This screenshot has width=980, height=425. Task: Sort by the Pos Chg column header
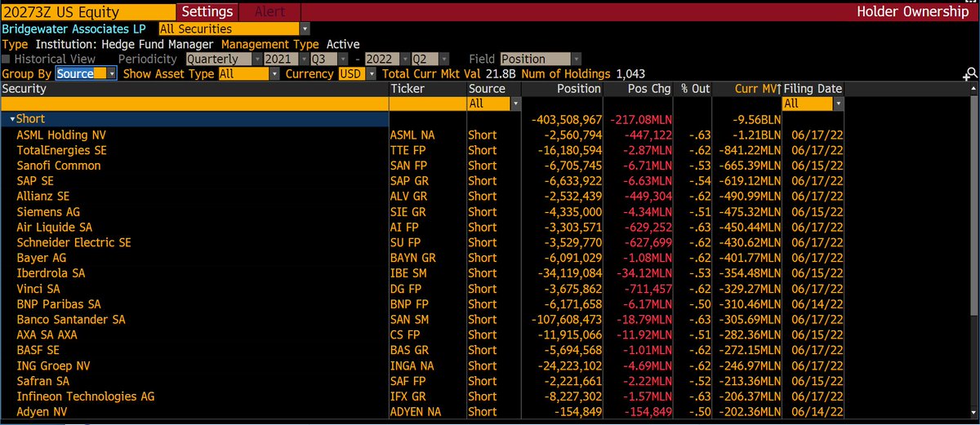[x=639, y=88]
